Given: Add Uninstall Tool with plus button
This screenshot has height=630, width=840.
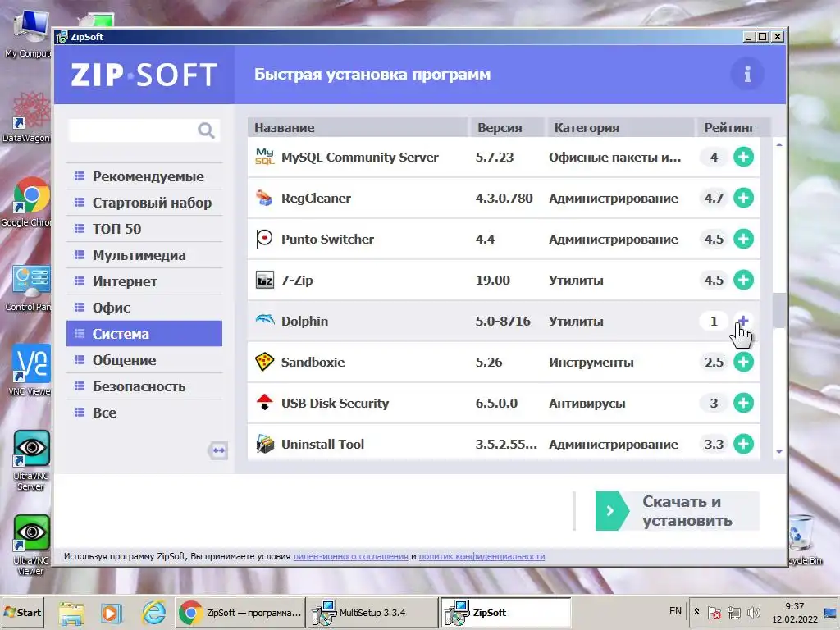Looking at the screenshot, I should pyautogui.click(x=743, y=444).
